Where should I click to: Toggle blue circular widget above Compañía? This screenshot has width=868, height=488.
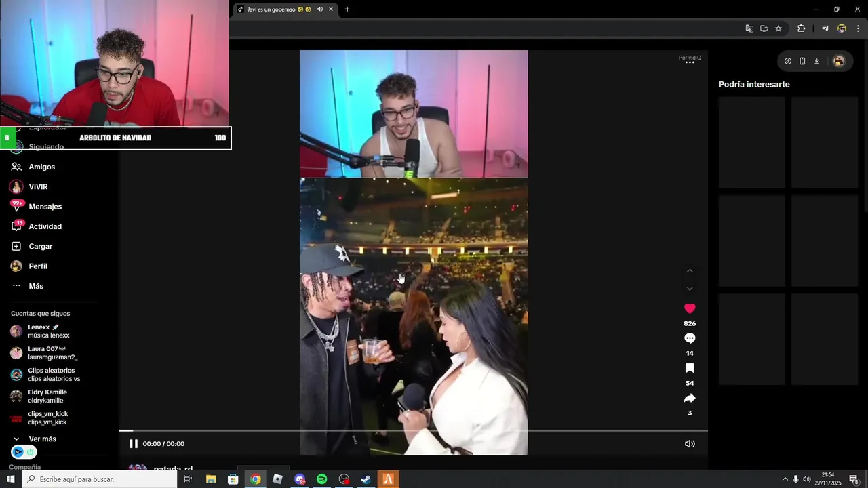click(x=24, y=452)
